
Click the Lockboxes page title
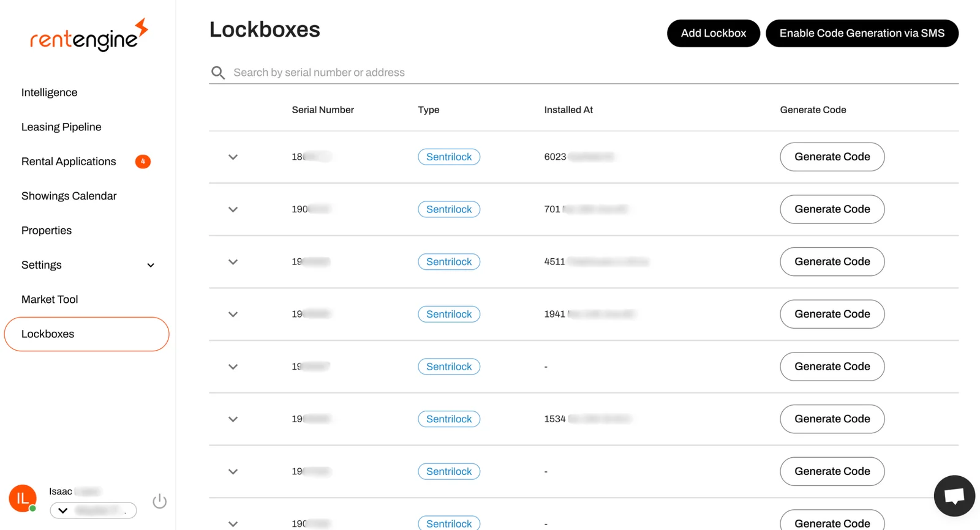[265, 29]
